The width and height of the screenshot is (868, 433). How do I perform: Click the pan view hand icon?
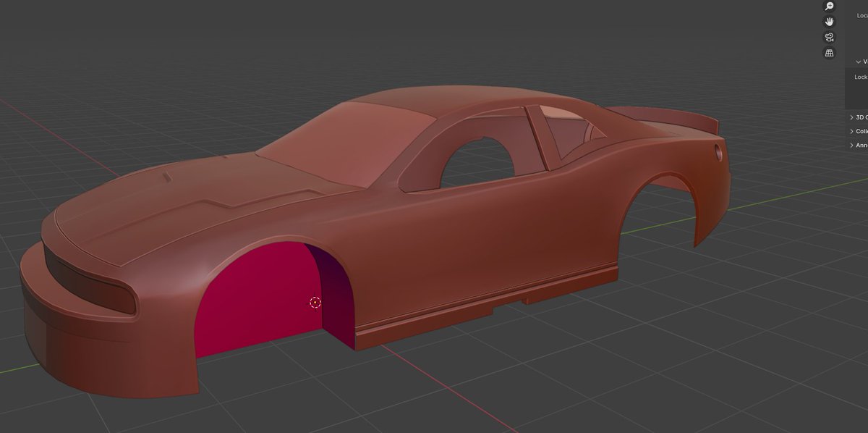(830, 22)
